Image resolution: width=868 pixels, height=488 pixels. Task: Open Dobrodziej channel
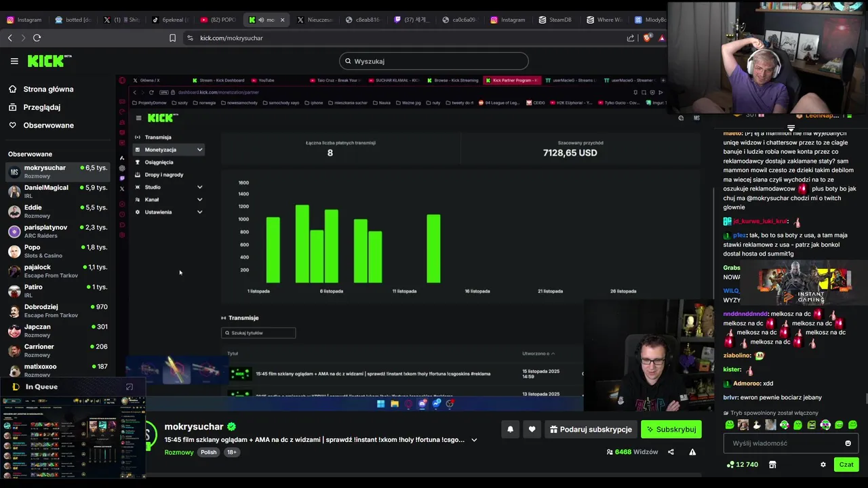(58, 311)
